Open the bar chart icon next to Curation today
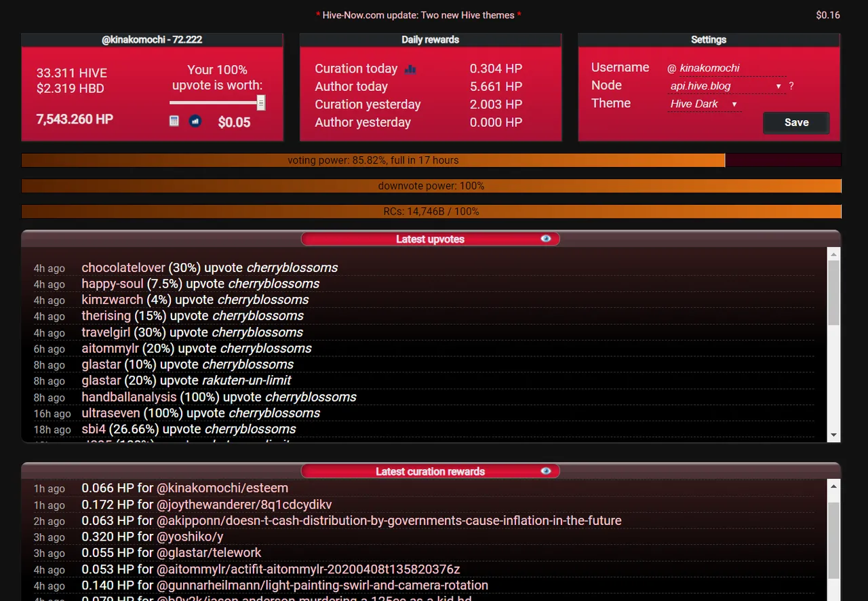This screenshot has height=601, width=868. (410, 69)
